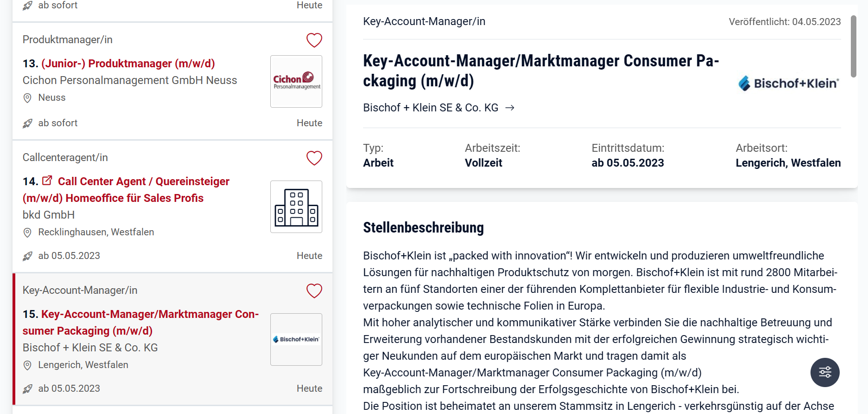Click the external link icon on job 14
This screenshot has width=868, height=414.
coord(47,181)
